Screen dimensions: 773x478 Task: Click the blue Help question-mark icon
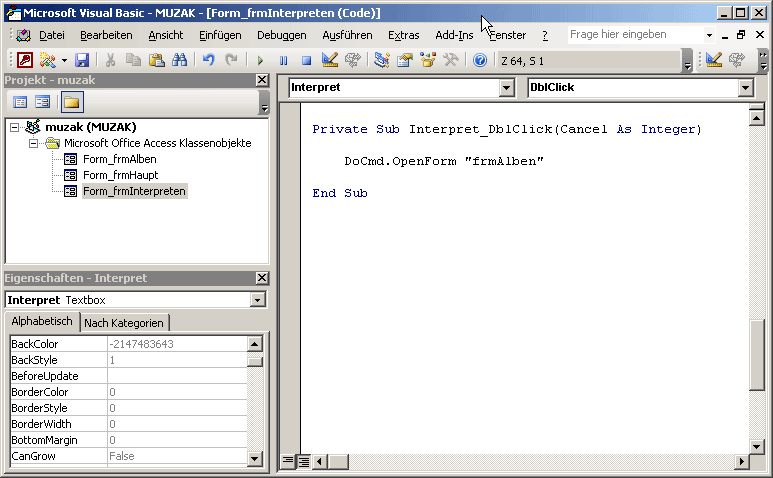[x=480, y=60]
